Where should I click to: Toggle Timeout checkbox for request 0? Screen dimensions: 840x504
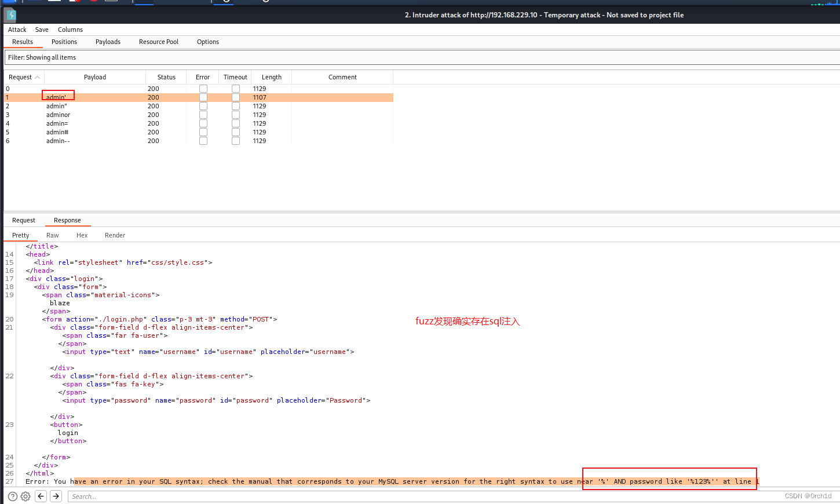click(x=236, y=89)
